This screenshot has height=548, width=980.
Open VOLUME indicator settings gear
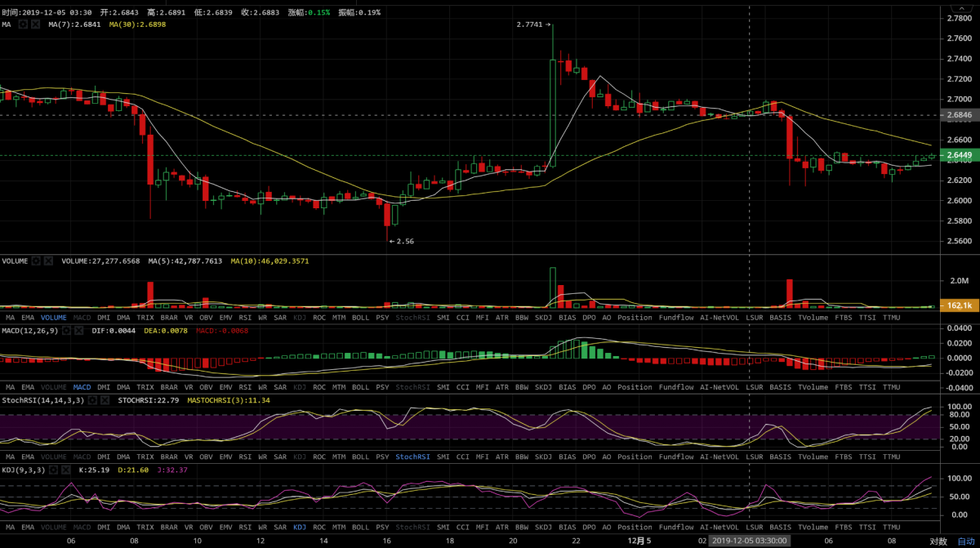[36, 261]
